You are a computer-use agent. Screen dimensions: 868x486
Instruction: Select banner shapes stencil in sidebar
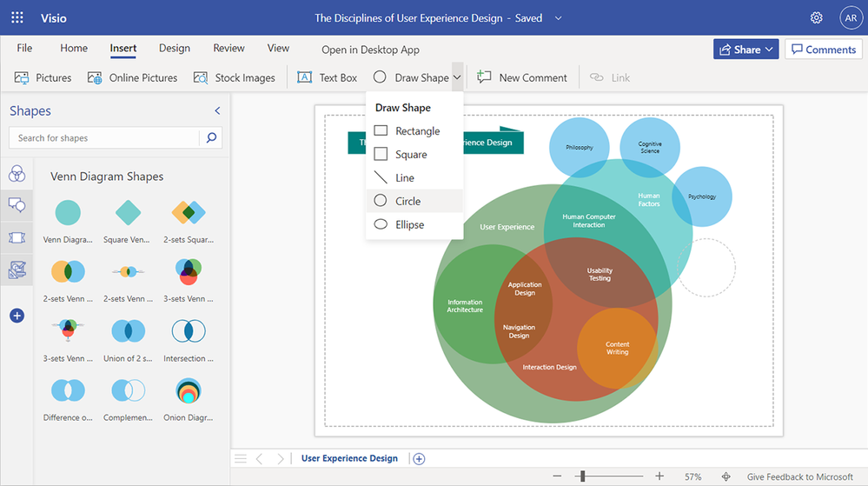click(17, 237)
